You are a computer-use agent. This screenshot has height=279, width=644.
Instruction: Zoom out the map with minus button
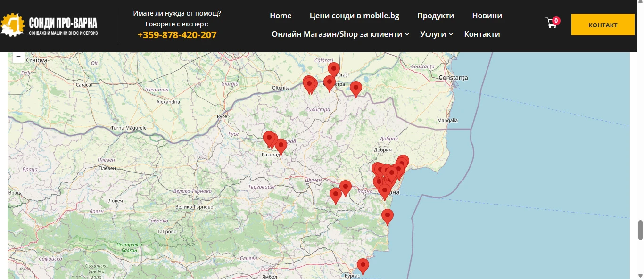18,57
